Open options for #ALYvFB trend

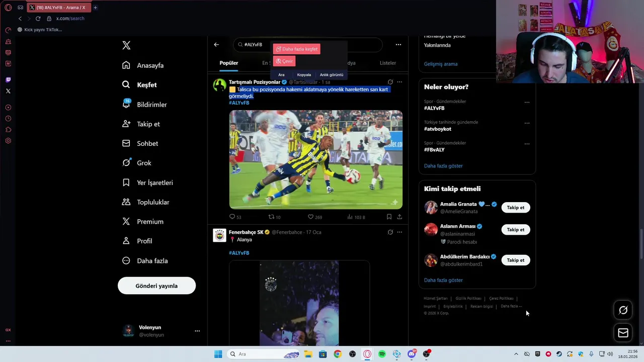click(x=527, y=102)
